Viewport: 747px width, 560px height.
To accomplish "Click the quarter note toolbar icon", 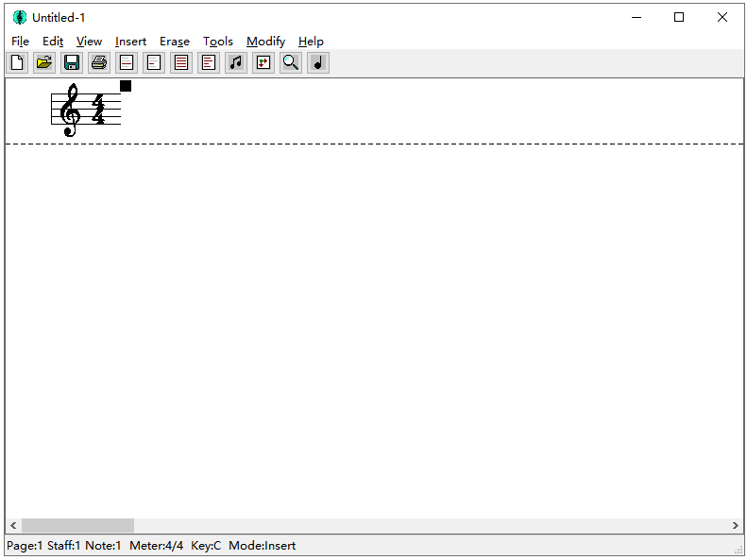I will click(x=318, y=63).
